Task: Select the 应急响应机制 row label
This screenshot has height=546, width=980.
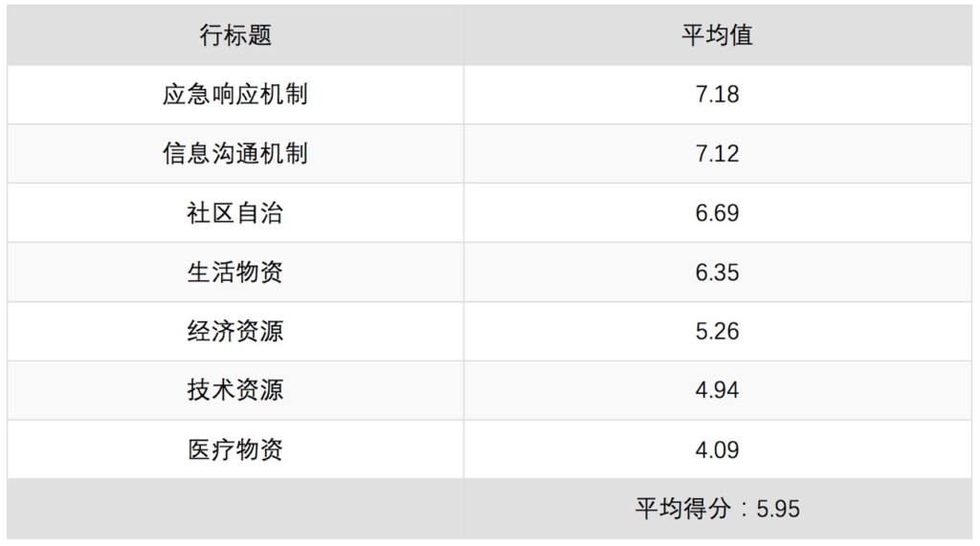Action: [235, 95]
